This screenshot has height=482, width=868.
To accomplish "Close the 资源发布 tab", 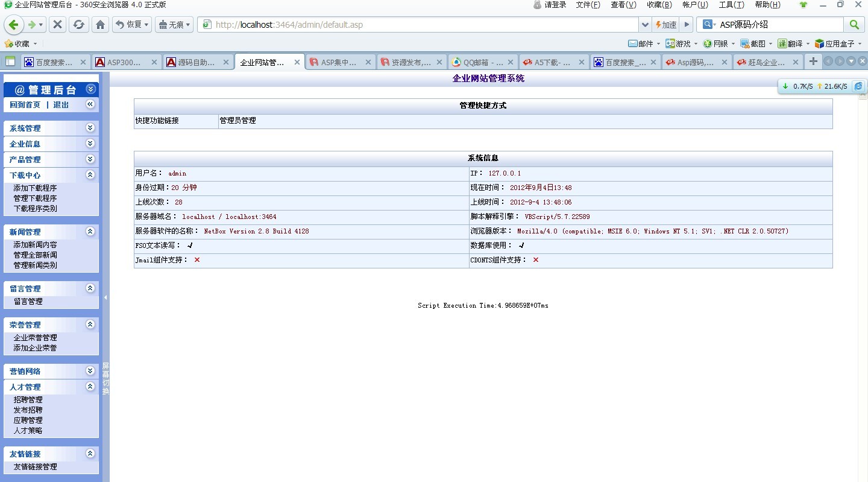I will tap(439, 62).
